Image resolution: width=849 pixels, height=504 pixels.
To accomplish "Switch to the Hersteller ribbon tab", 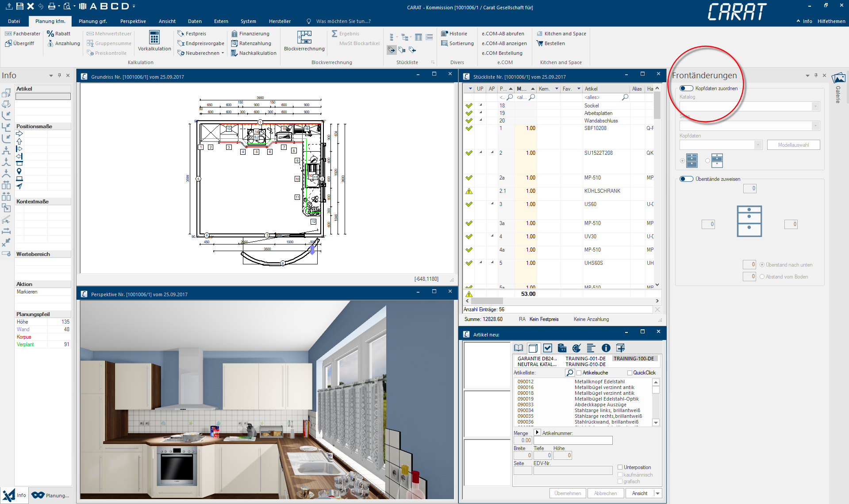I will (280, 21).
